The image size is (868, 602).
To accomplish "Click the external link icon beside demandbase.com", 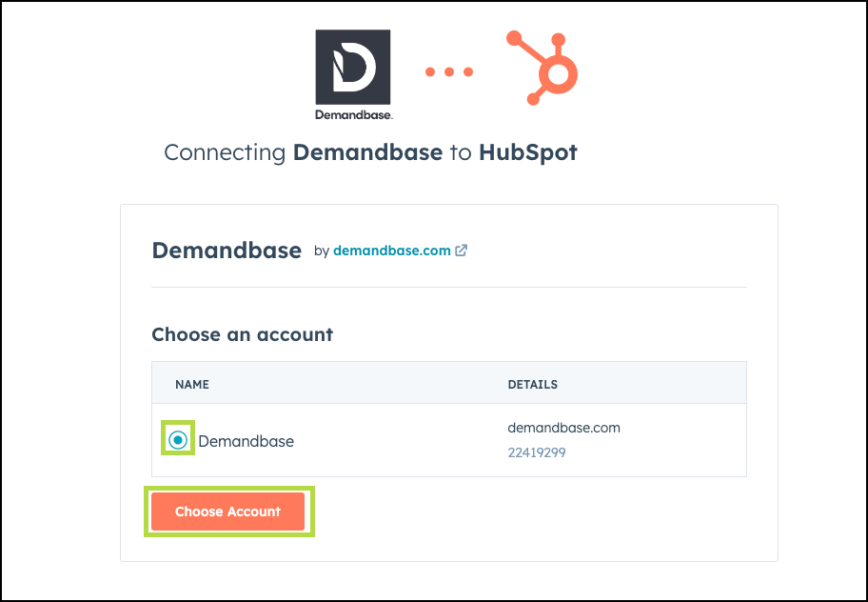I will click(461, 251).
